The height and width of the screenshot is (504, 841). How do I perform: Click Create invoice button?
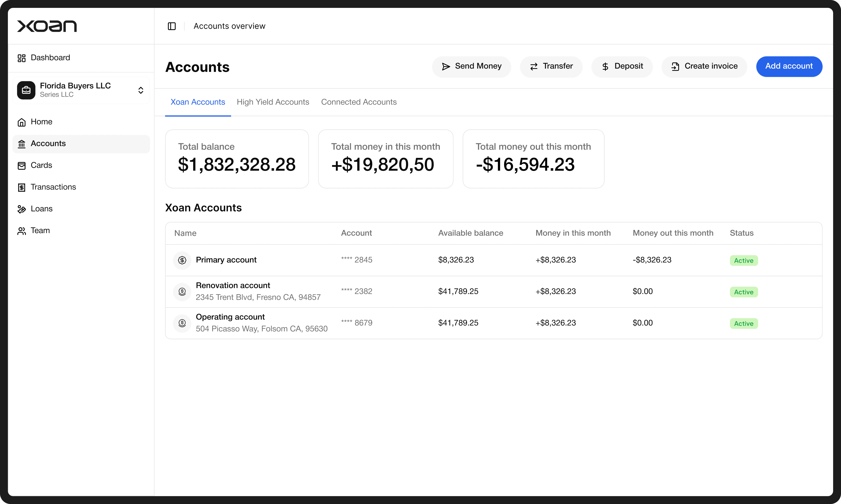tap(704, 67)
